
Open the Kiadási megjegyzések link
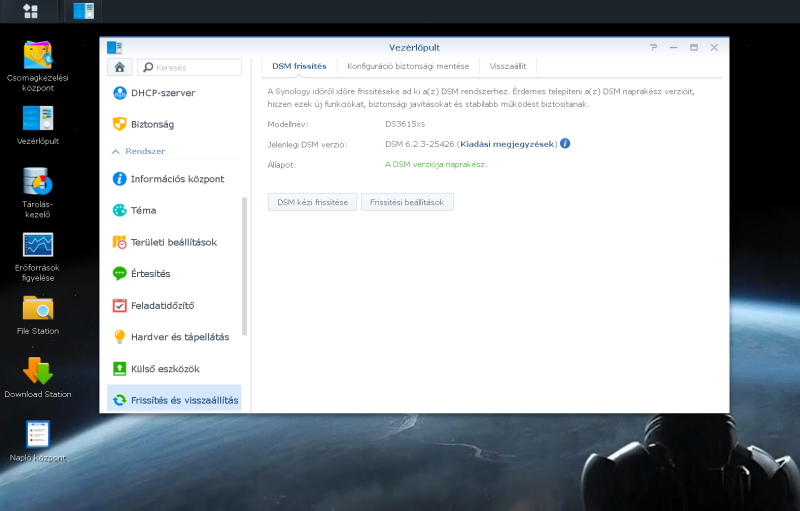[x=507, y=144]
